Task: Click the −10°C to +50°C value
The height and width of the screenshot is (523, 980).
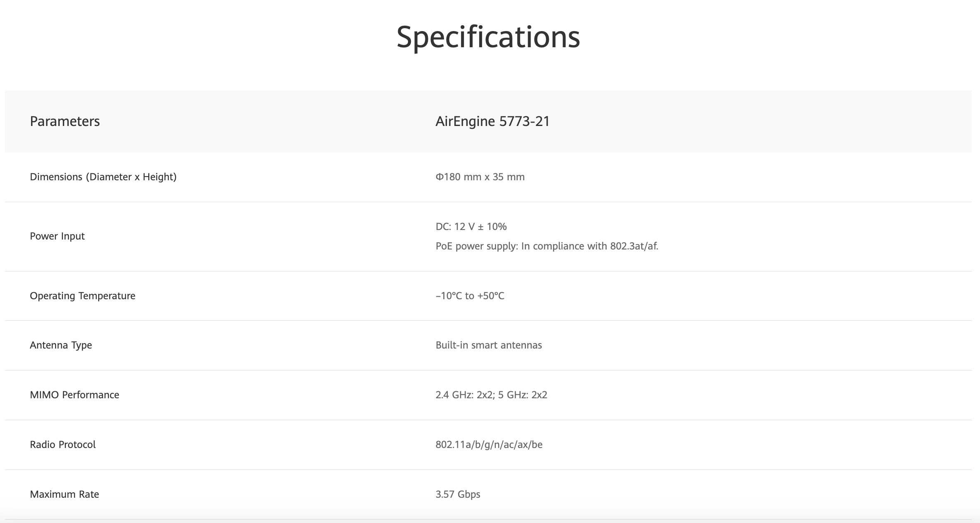Action: pos(470,296)
